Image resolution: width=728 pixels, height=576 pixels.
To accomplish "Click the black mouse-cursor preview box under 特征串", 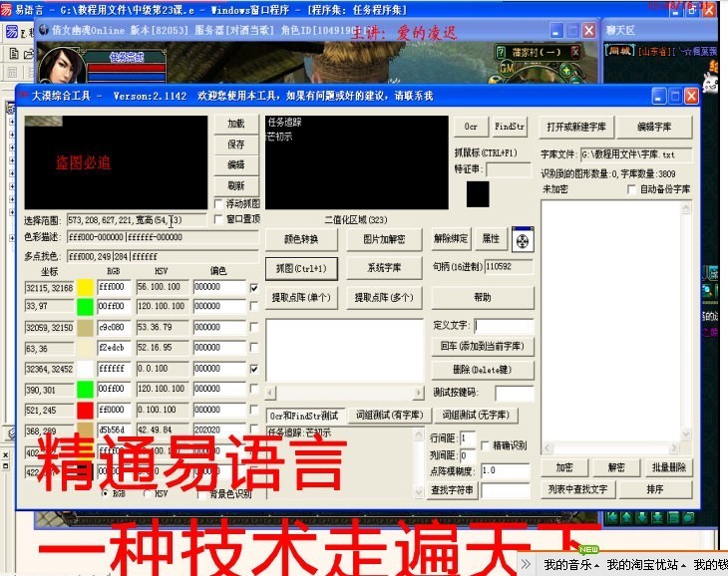I will (x=478, y=194).
